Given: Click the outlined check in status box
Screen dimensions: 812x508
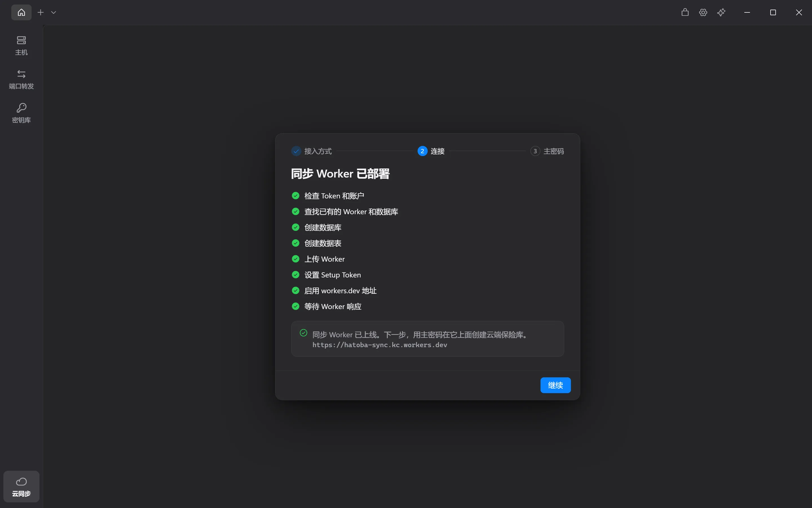Looking at the screenshot, I should [303, 333].
